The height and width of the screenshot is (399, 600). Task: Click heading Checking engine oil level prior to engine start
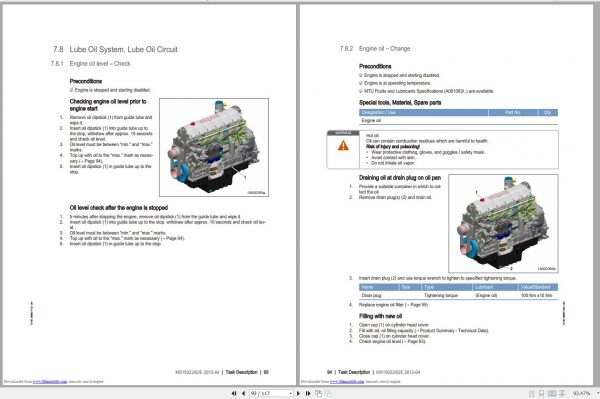click(x=108, y=105)
